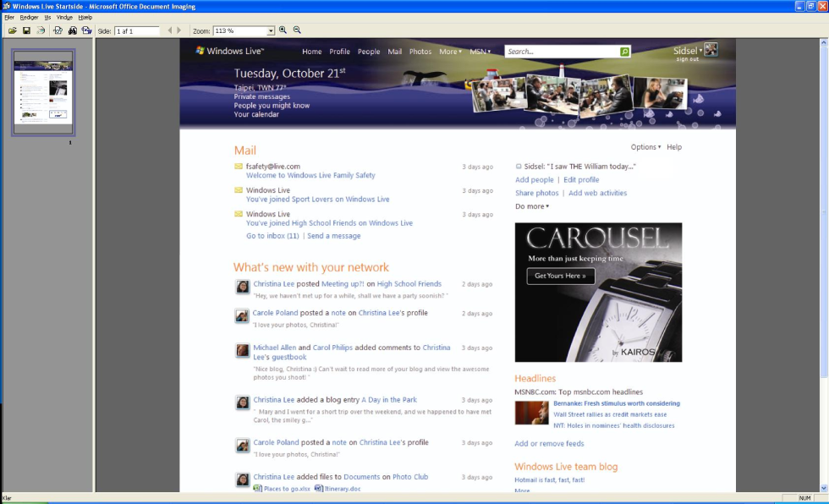Image resolution: width=829 pixels, height=504 pixels.
Task: Click the Zoom In magnifier icon
Action: (x=283, y=30)
